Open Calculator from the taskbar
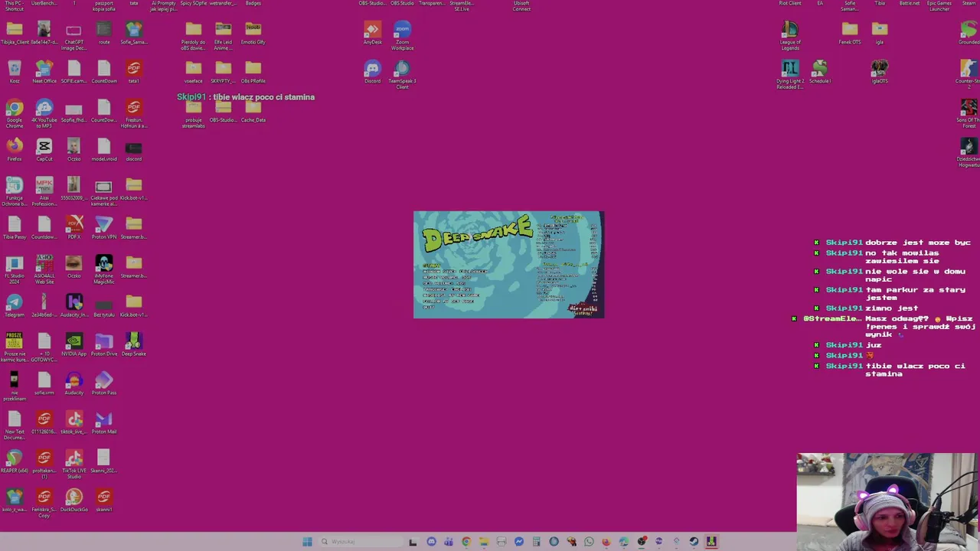The width and height of the screenshot is (980, 551). click(x=537, y=542)
